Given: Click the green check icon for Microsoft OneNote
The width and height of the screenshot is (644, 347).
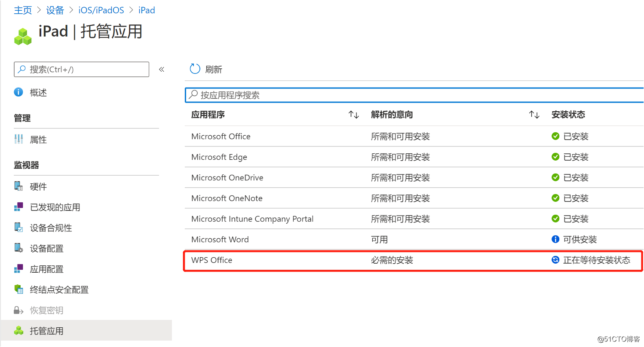Looking at the screenshot, I should coord(555,198).
